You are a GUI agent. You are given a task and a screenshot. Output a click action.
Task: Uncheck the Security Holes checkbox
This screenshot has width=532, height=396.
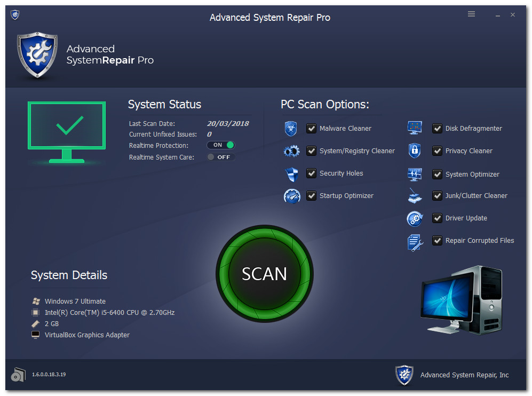click(x=311, y=173)
